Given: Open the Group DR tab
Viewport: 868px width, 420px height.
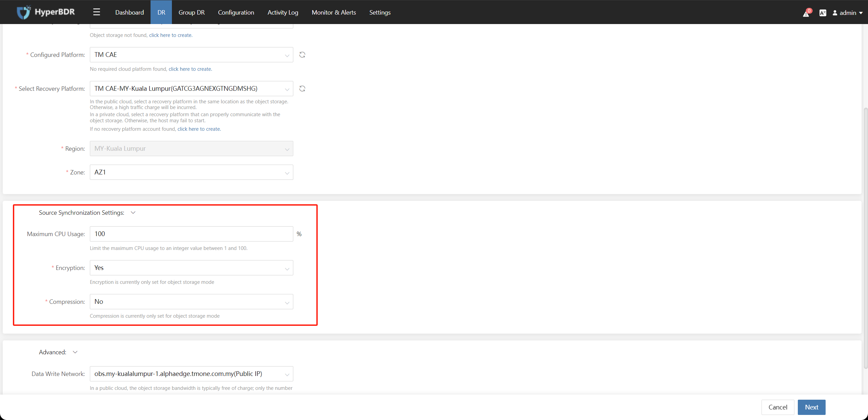Looking at the screenshot, I should point(192,12).
